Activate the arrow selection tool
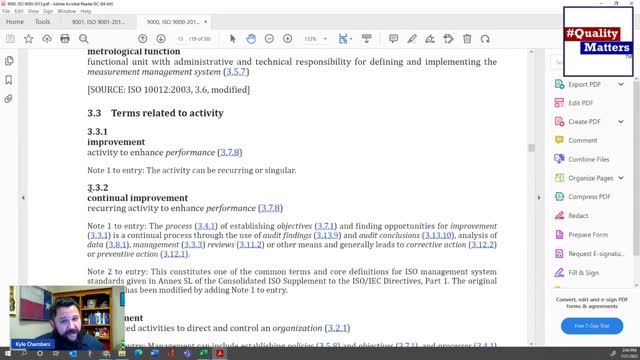Viewport: 640px width, 360px height. 233,39
